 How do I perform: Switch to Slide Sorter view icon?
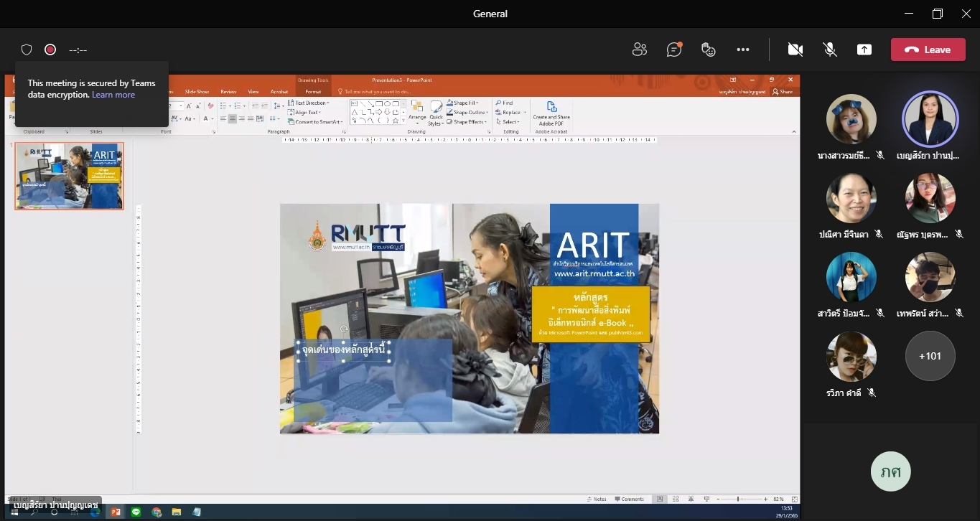tap(676, 499)
